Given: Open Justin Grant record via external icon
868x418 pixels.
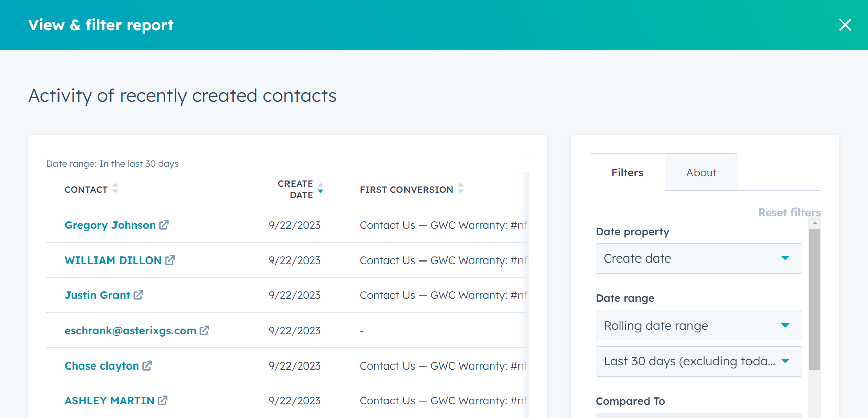Looking at the screenshot, I should coord(138,295).
